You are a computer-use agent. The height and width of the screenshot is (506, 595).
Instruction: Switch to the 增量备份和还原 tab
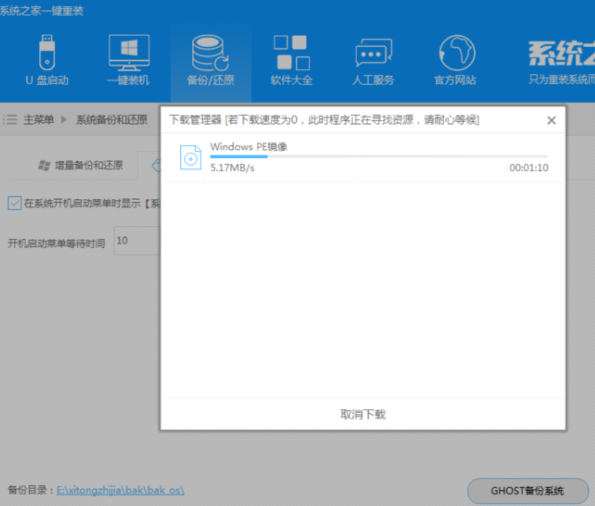tap(81, 165)
